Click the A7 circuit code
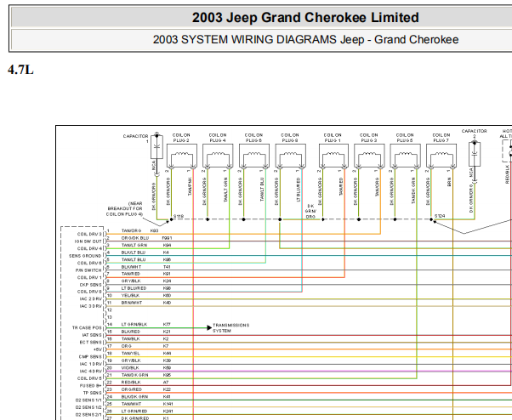This screenshot has height=420, width=512. point(166,382)
